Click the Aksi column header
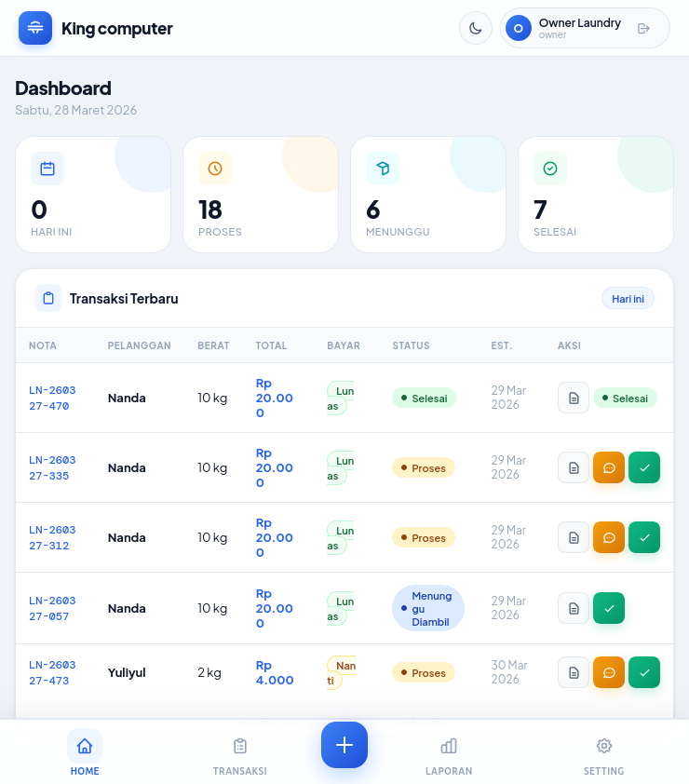689x784 pixels. coord(569,345)
